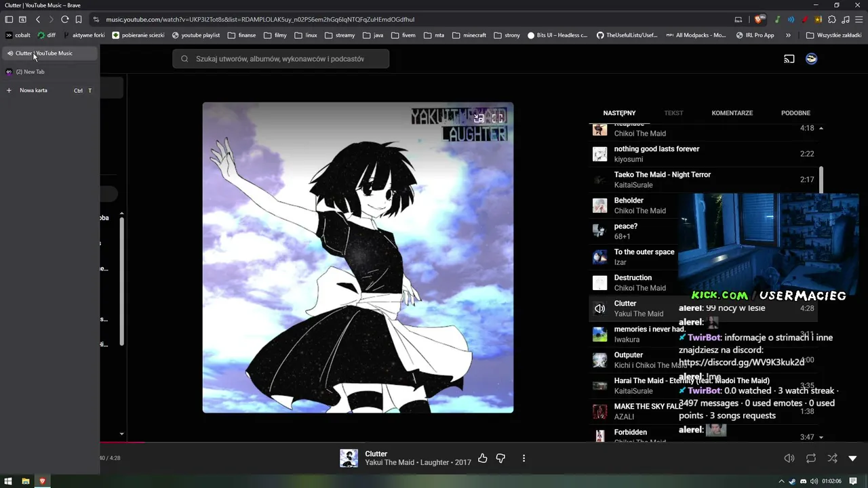Screen dimensions: 868x488
Task: Open the YouTube Music account avatar
Action: (811, 59)
